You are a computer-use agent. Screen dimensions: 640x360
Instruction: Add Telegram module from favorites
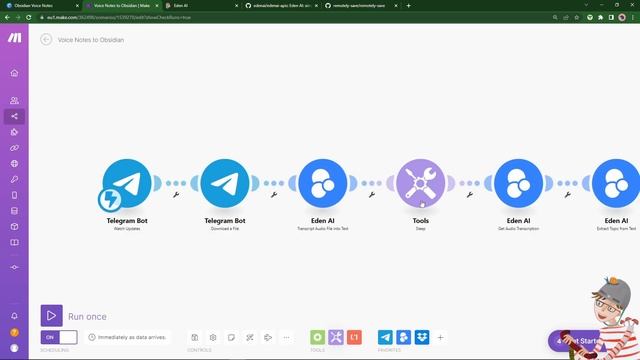coord(385,337)
